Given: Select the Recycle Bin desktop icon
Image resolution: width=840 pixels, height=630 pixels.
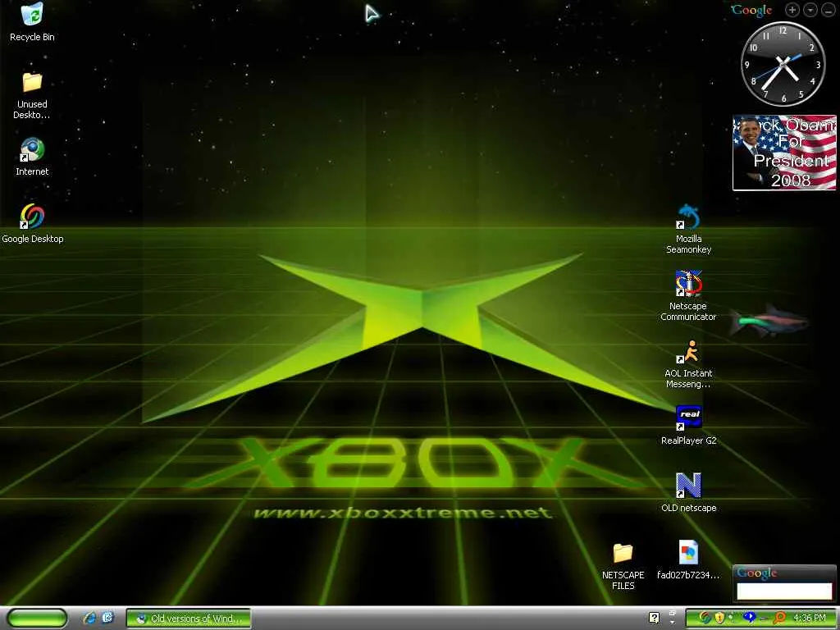Looking at the screenshot, I should [x=32, y=15].
